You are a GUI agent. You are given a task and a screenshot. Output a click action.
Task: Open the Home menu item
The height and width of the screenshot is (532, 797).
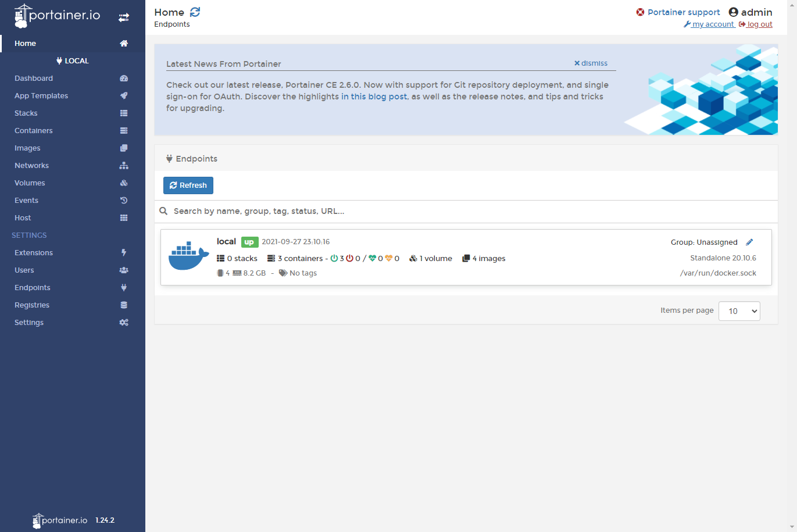click(26, 44)
